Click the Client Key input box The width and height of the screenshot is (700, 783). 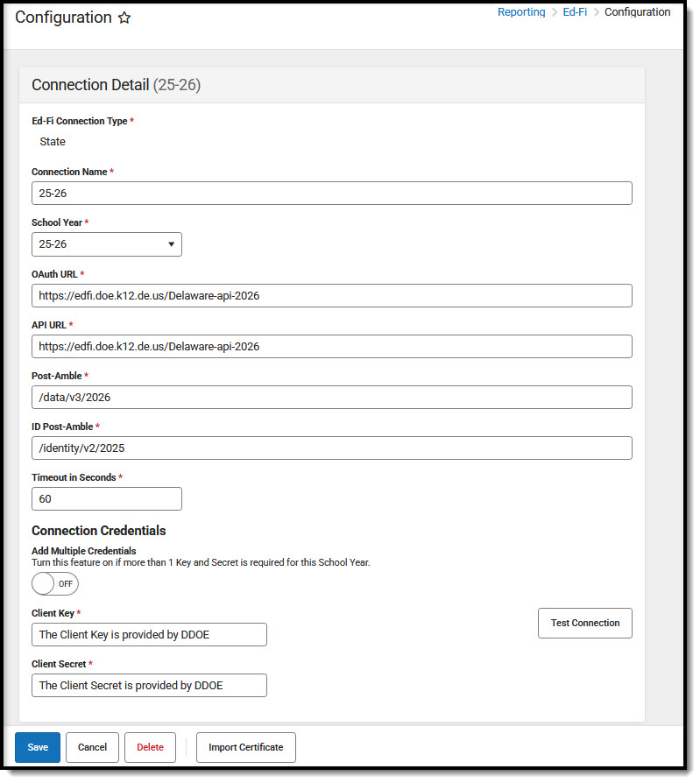149,635
